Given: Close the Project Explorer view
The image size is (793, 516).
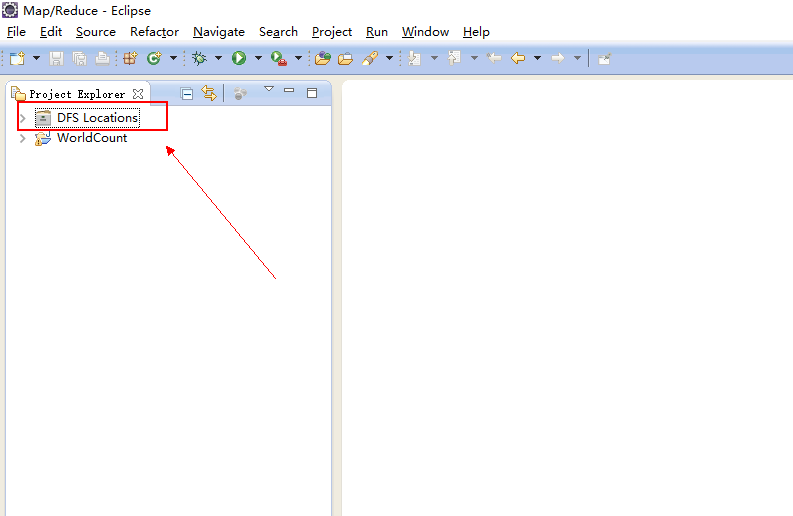Looking at the screenshot, I should [x=138, y=94].
